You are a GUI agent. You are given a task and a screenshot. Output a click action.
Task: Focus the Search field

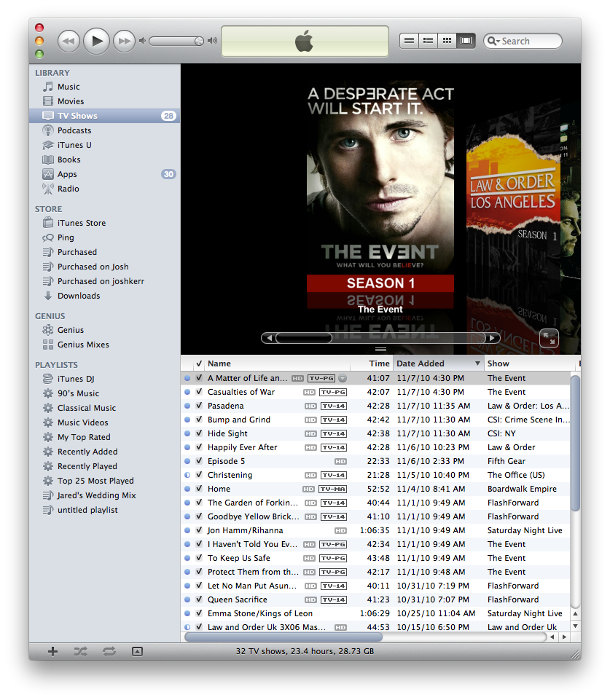pyautogui.click(x=523, y=41)
